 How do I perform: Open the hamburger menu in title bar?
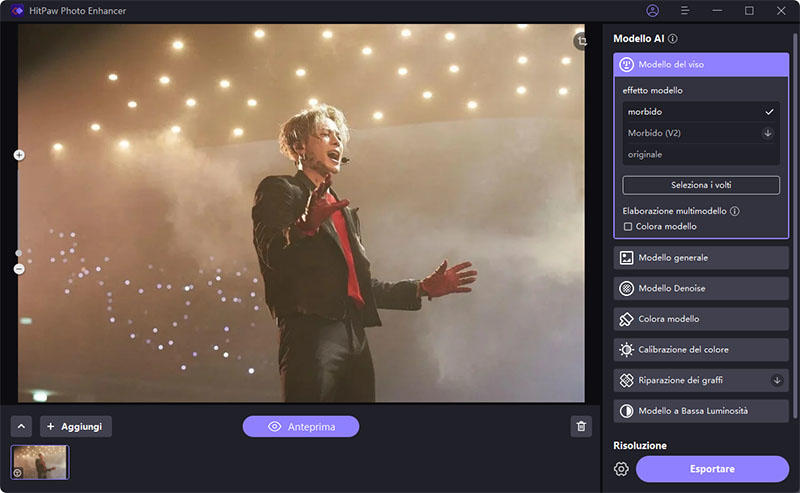(685, 11)
